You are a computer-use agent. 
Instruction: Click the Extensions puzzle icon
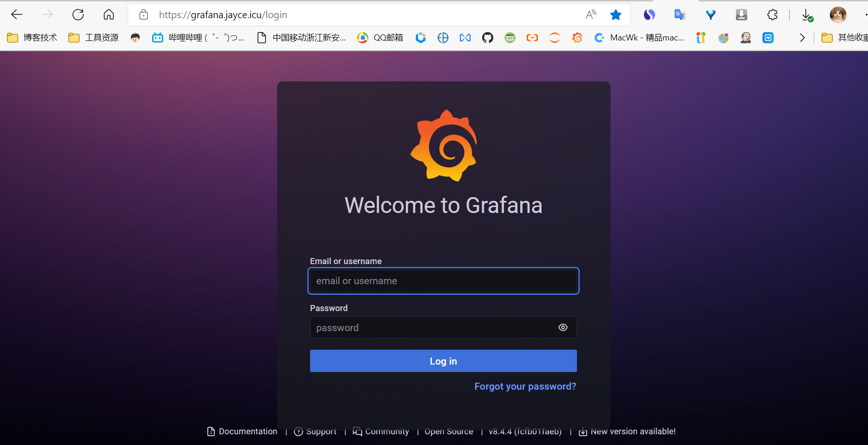pyautogui.click(x=772, y=14)
